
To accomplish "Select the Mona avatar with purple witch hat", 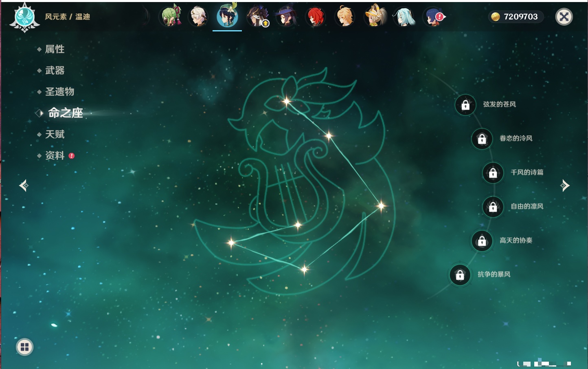I will click(286, 16).
